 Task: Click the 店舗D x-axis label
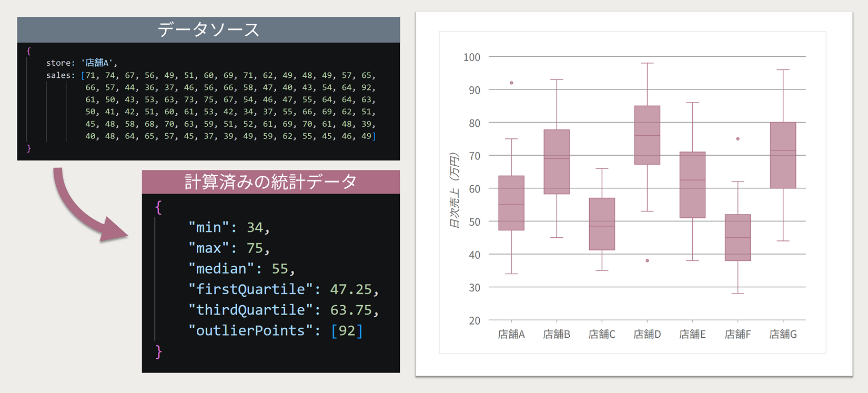(x=647, y=334)
